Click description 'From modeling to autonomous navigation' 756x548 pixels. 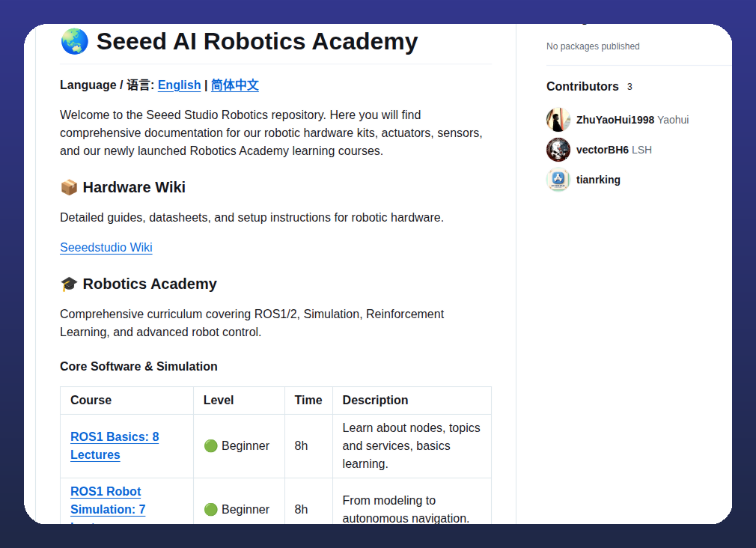[x=406, y=509]
